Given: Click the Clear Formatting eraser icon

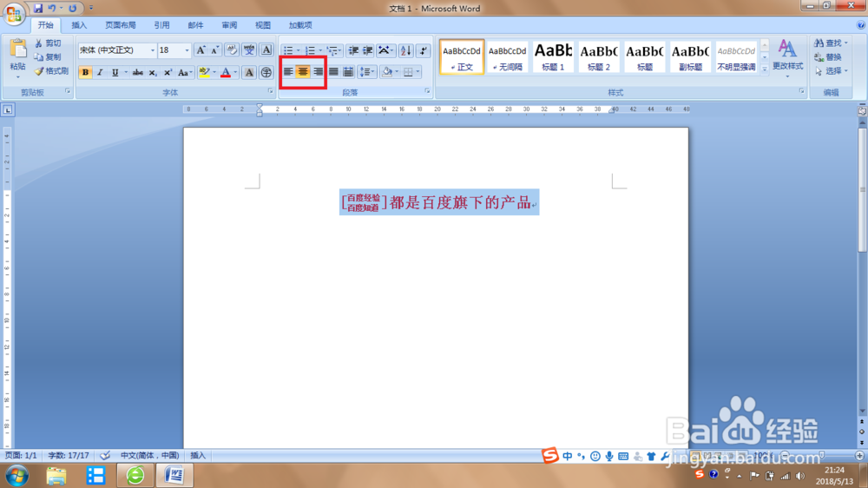Looking at the screenshot, I should coord(232,50).
